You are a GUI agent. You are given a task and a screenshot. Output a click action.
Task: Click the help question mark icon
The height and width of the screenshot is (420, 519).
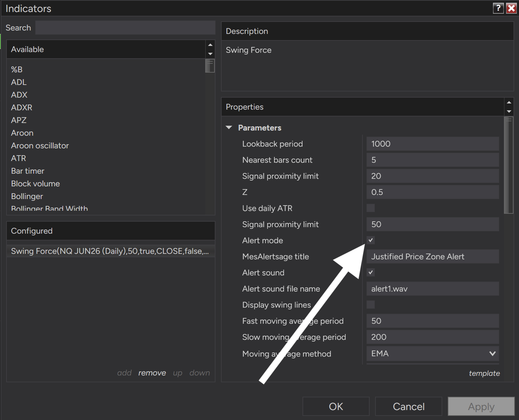click(x=498, y=8)
